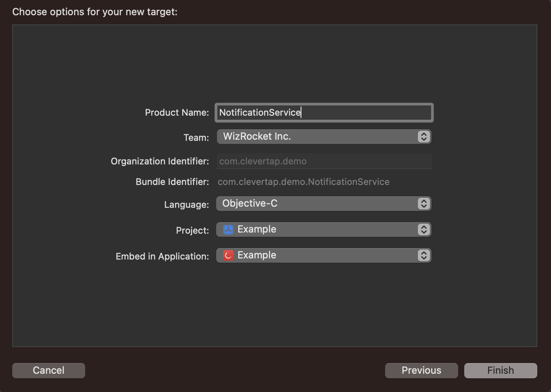This screenshot has height=392, width=551.
Task: Click the Organization Identifier field
Action: pyautogui.click(x=323, y=161)
